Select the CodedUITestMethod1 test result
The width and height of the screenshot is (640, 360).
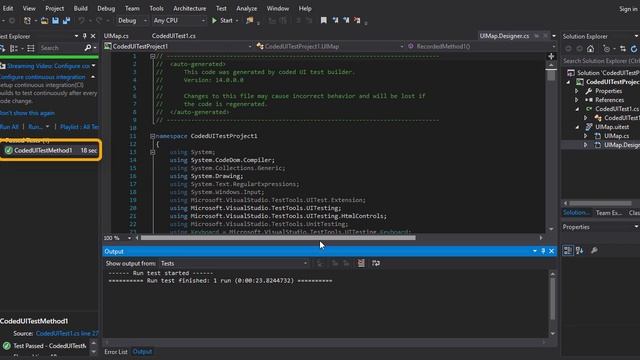tap(50, 151)
